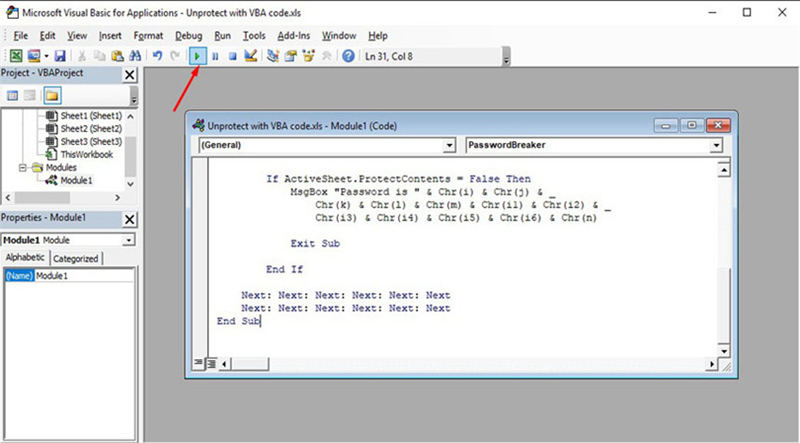
Task: Click the Find binoculars icon
Action: coord(135,57)
